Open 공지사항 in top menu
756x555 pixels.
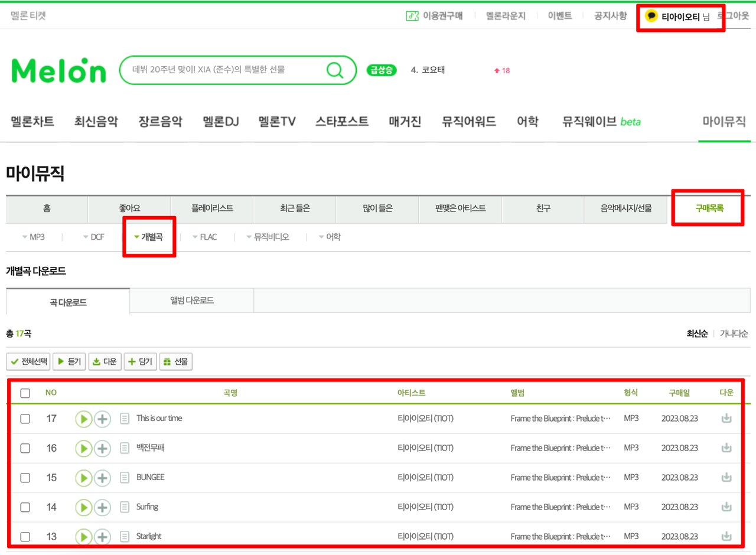click(x=611, y=16)
